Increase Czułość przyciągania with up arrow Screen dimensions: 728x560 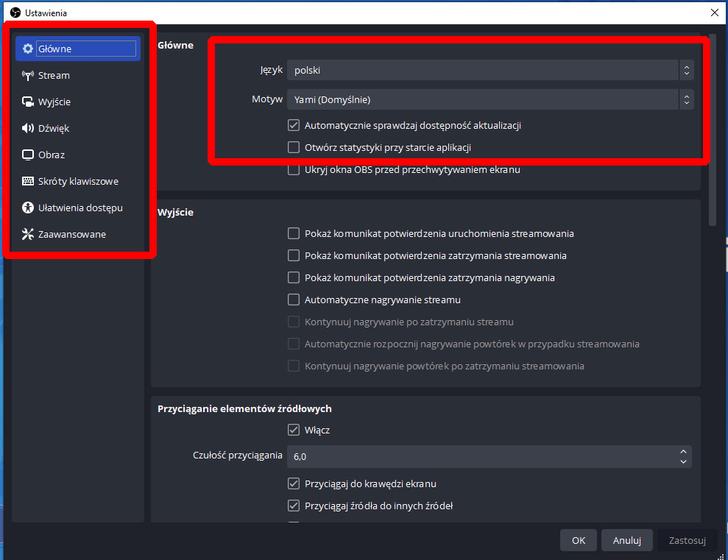pyautogui.click(x=683, y=452)
